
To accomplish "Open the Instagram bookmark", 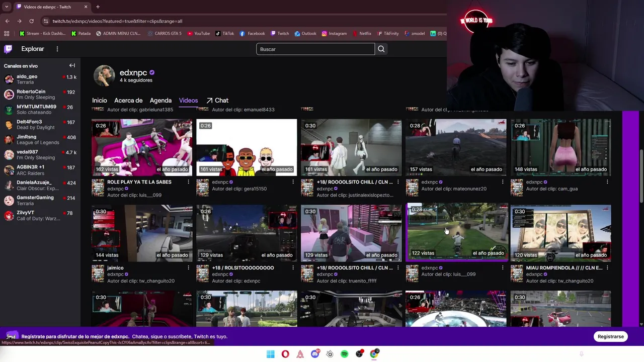I will [334, 34].
